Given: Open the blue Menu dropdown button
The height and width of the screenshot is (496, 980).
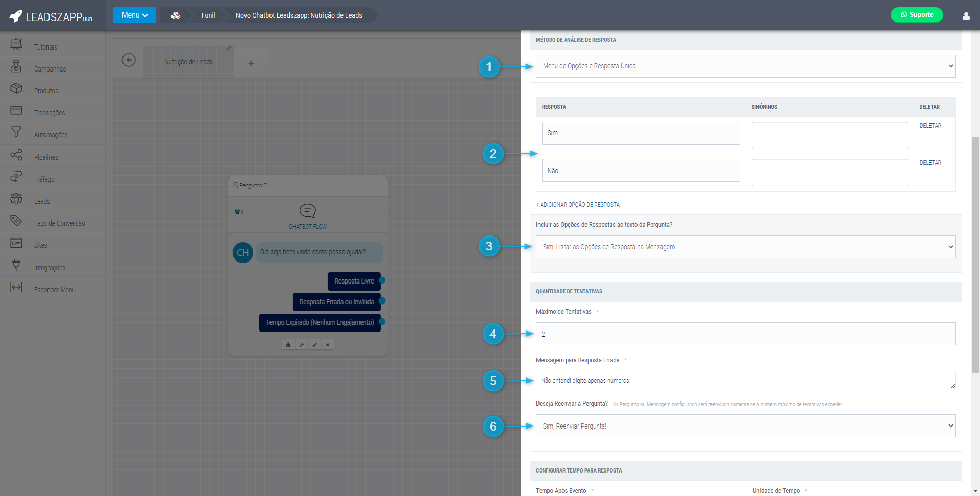Looking at the screenshot, I should tap(134, 15).
